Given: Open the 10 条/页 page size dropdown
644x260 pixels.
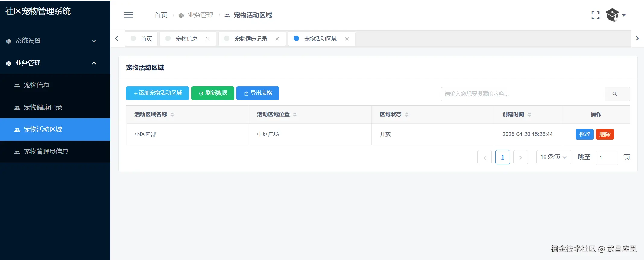Looking at the screenshot, I should (554, 157).
